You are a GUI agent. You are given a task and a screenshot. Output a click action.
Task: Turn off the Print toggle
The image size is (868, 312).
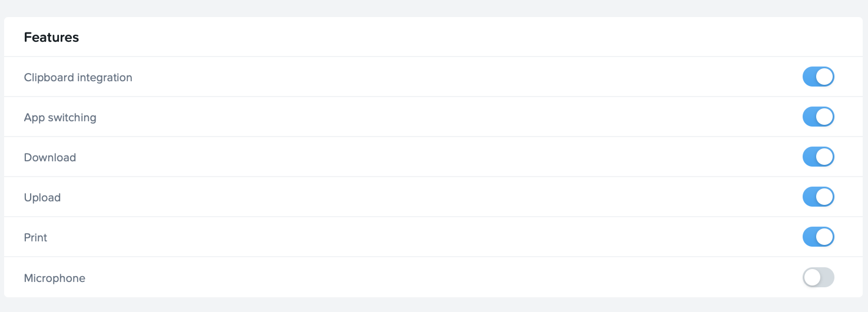point(818,237)
